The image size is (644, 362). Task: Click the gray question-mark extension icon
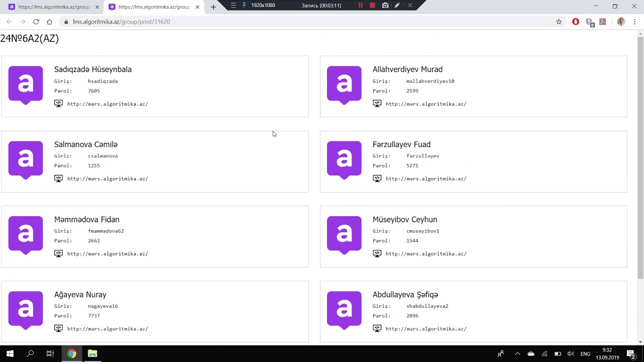tap(589, 22)
